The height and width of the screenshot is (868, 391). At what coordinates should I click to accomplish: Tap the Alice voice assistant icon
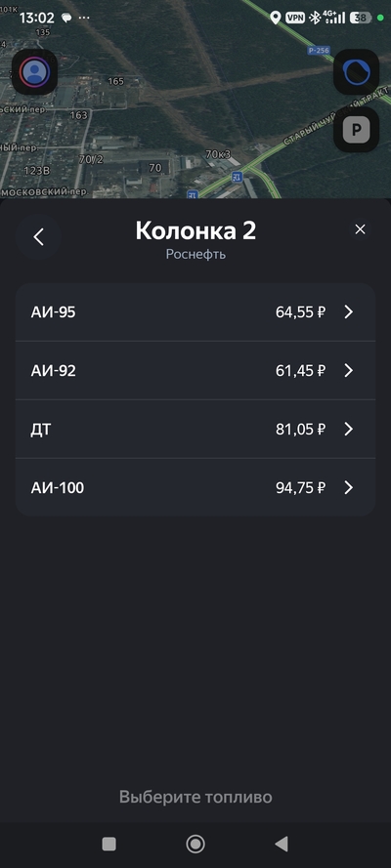(x=356, y=72)
